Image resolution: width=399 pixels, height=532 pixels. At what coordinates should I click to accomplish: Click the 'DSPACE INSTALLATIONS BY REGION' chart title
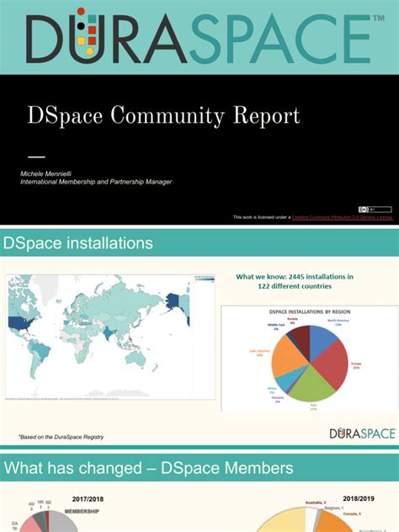coord(310,311)
